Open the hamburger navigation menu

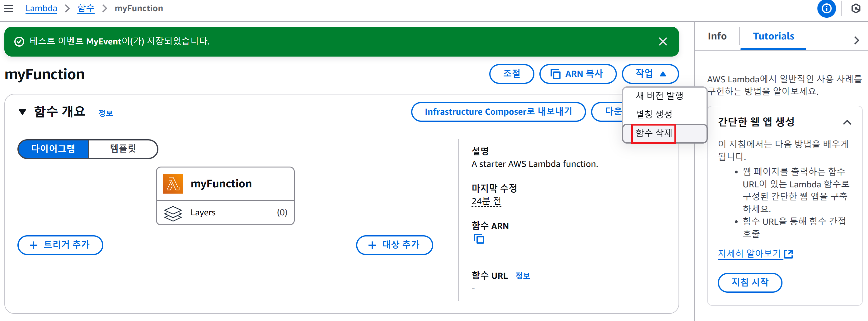(x=9, y=8)
